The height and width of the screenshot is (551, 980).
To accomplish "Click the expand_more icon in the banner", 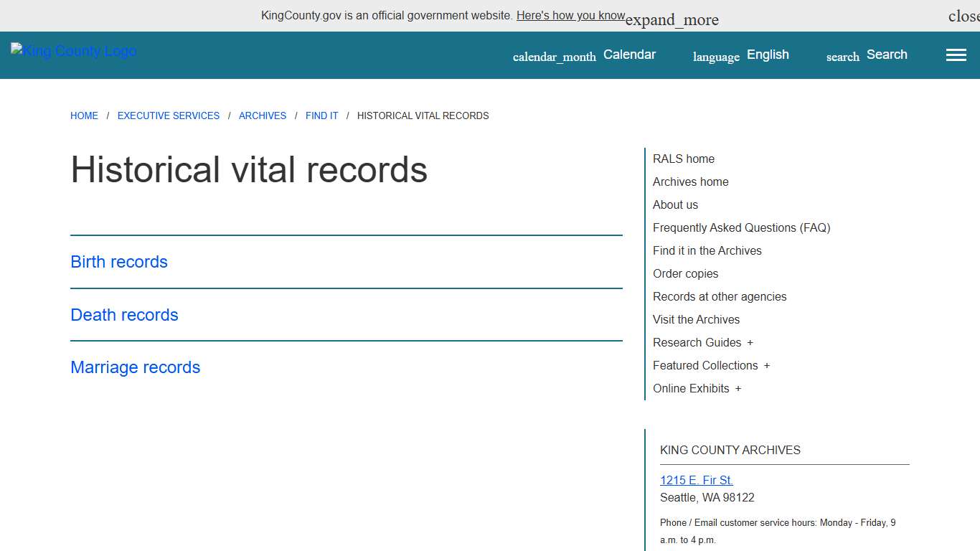I will tap(672, 19).
